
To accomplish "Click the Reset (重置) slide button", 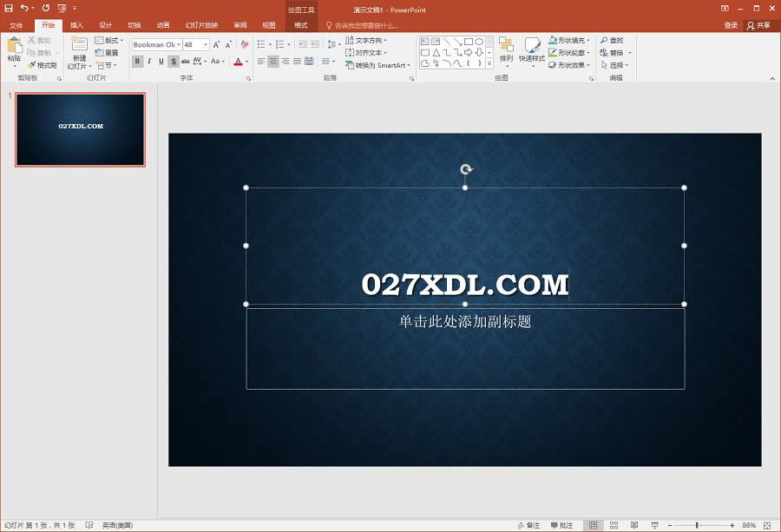I will click(x=107, y=53).
